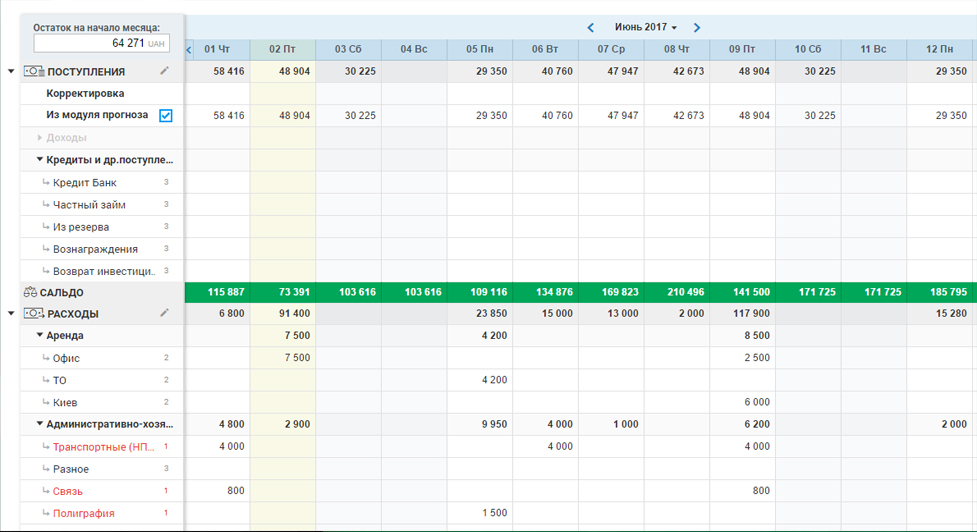Click the '02 Пт' day column header
Screen dimensions: 977x532
pyautogui.click(x=283, y=49)
